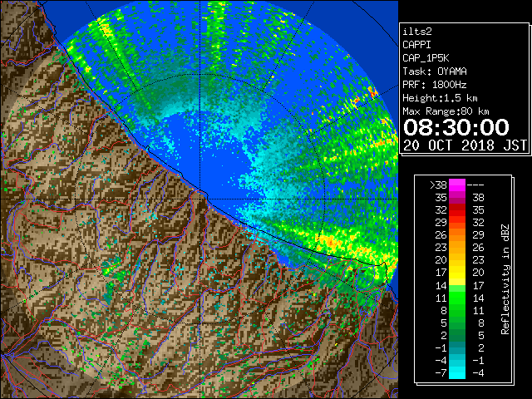
Task: Select 'Task: OYAMA' line
Action: (x=435, y=71)
